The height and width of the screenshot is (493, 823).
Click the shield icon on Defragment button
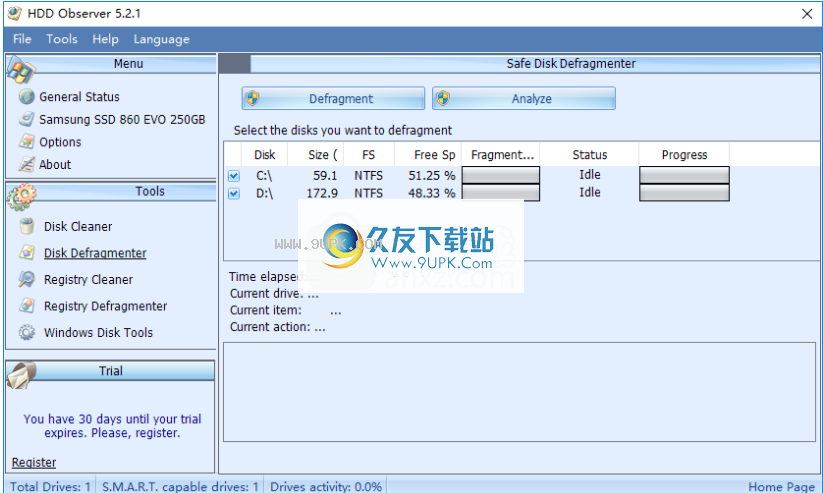tap(253, 98)
